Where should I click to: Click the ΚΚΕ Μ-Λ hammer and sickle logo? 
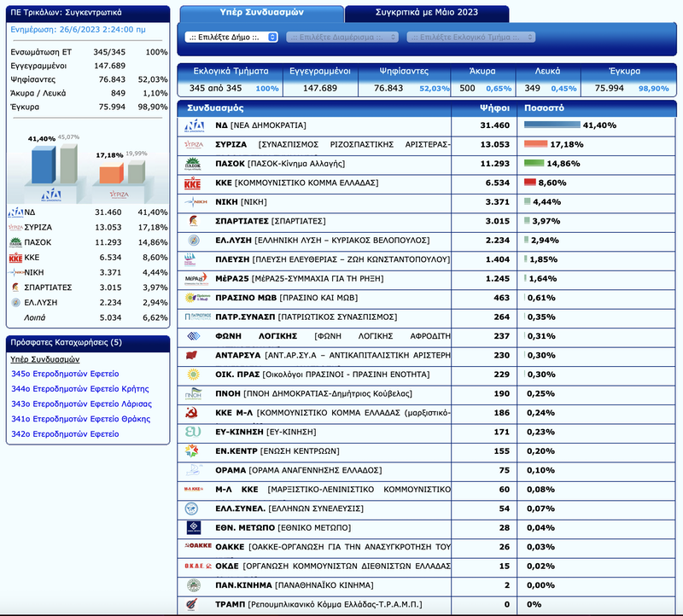192,413
